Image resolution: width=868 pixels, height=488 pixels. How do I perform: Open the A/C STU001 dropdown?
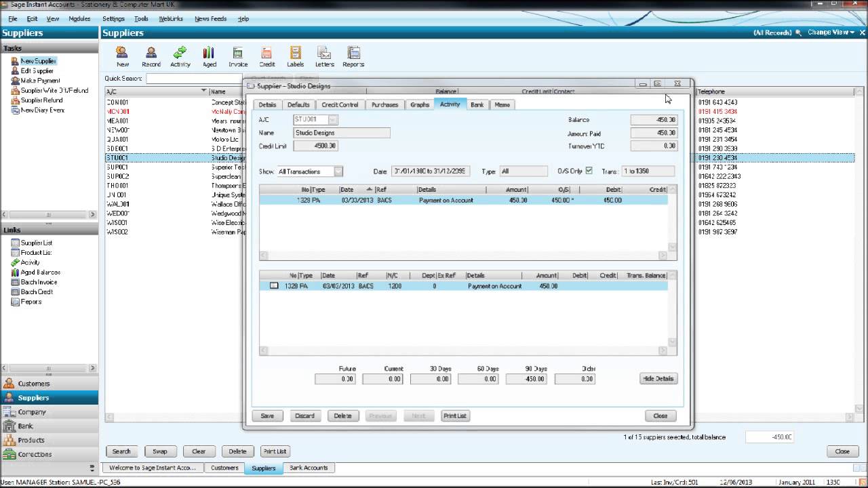coord(333,120)
